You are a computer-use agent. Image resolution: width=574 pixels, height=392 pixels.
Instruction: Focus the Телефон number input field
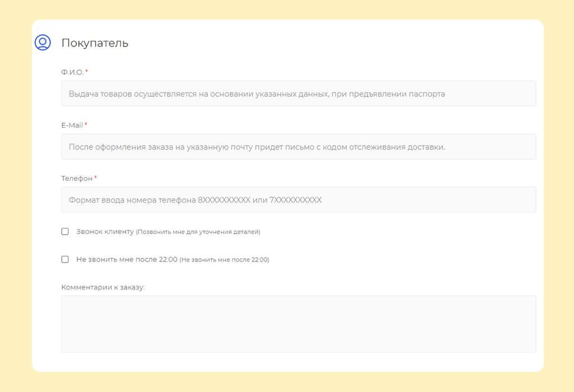pyautogui.click(x=298, y=200)
